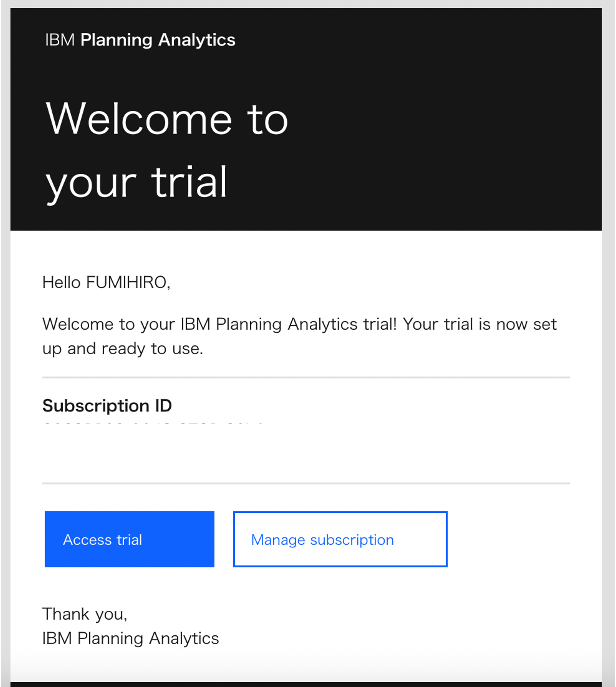Click the Subscription ID bold label
The image size is (616, 687).
107,405
